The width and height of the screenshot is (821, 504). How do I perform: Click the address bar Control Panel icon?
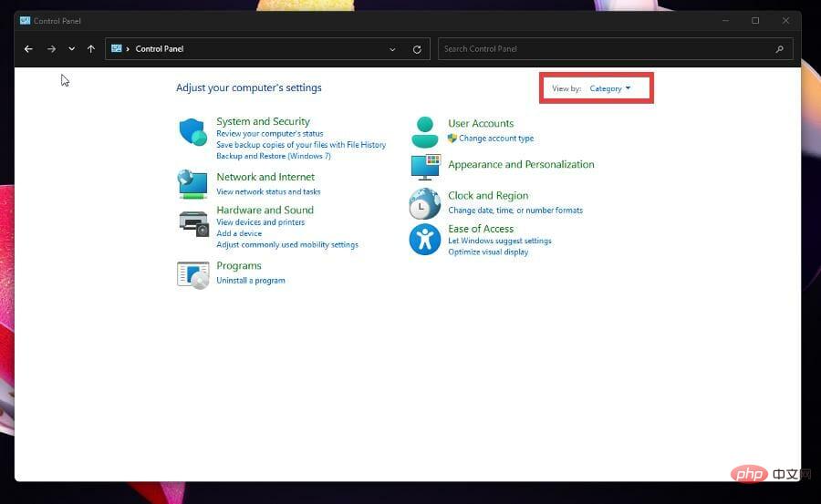(116, 48)
